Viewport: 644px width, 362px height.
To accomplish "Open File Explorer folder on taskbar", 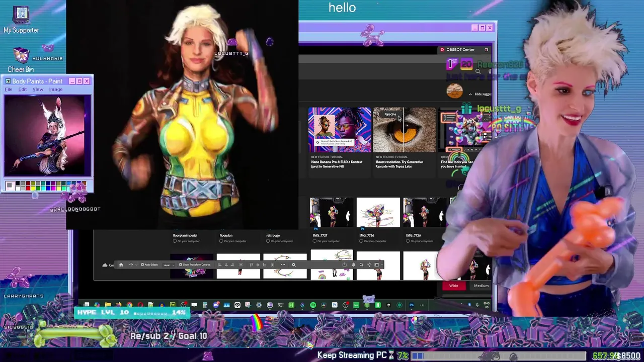I will [108, 305].
